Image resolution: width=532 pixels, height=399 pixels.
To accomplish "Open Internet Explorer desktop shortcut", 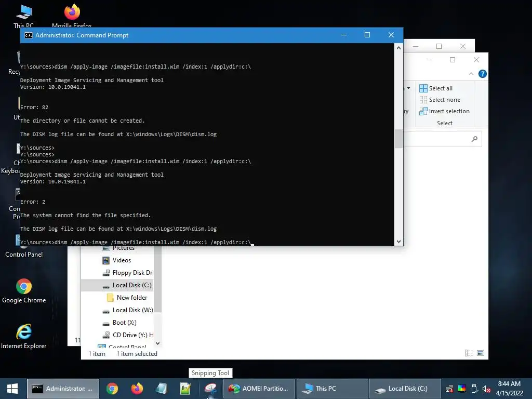I will pyautogui.click(x=24, y=336).
